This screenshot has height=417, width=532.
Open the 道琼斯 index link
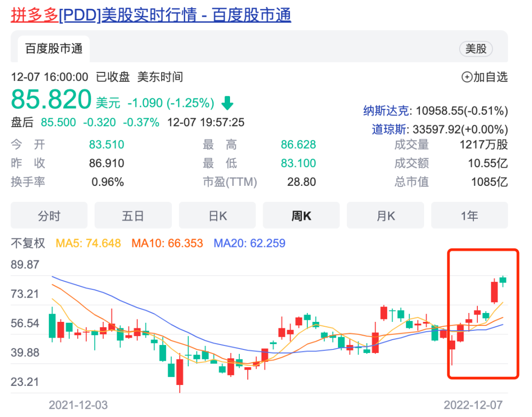coord(389,129)
